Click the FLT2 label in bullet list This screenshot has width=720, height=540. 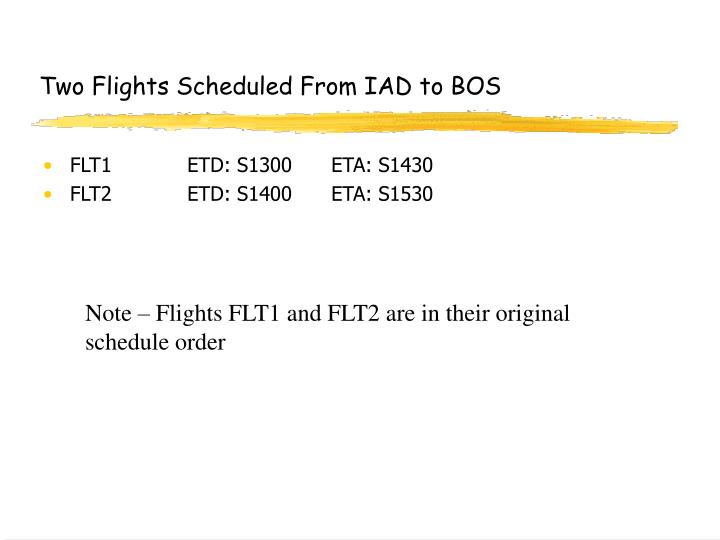click(90, 194)
